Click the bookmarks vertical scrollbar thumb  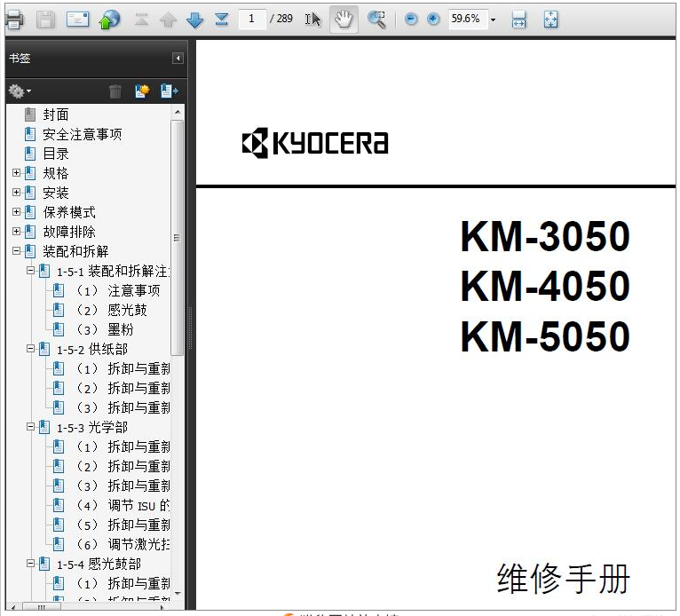point(177,238)
